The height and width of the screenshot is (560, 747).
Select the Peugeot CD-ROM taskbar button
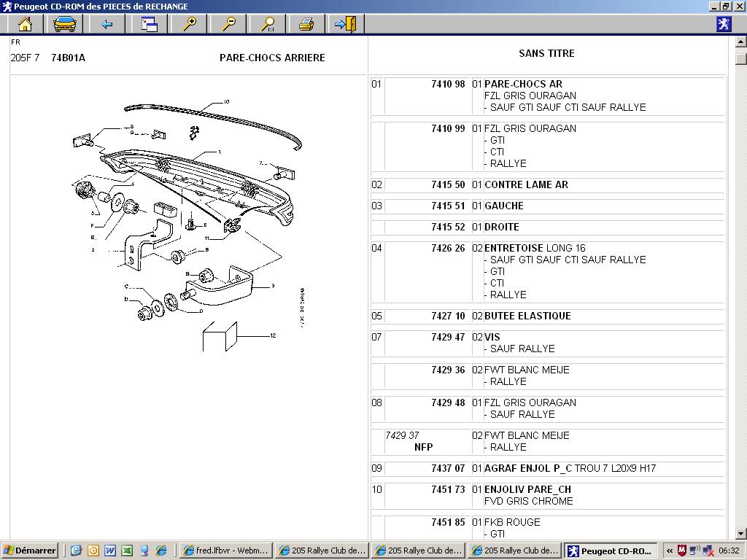pos(611,551)
